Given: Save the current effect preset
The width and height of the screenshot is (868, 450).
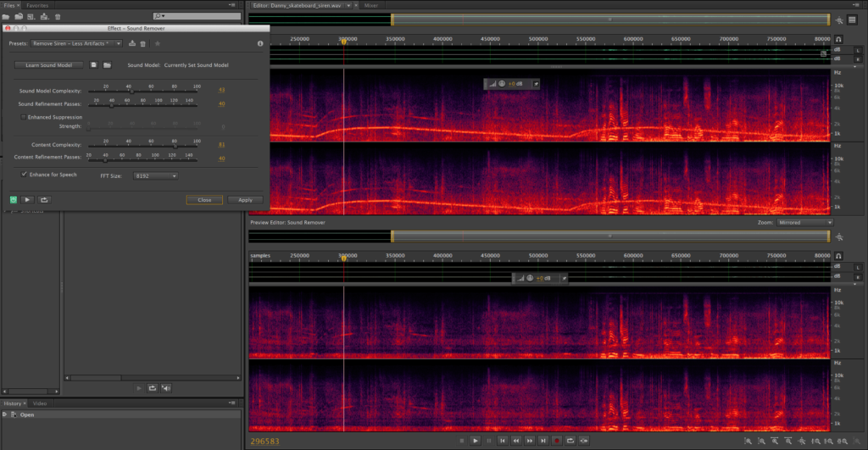Looking at the screenshot, I should click(x=132, y=43).
